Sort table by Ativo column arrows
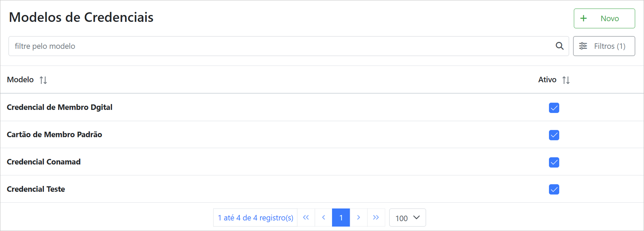The image size is (644, 231). [x=566, y=80]
